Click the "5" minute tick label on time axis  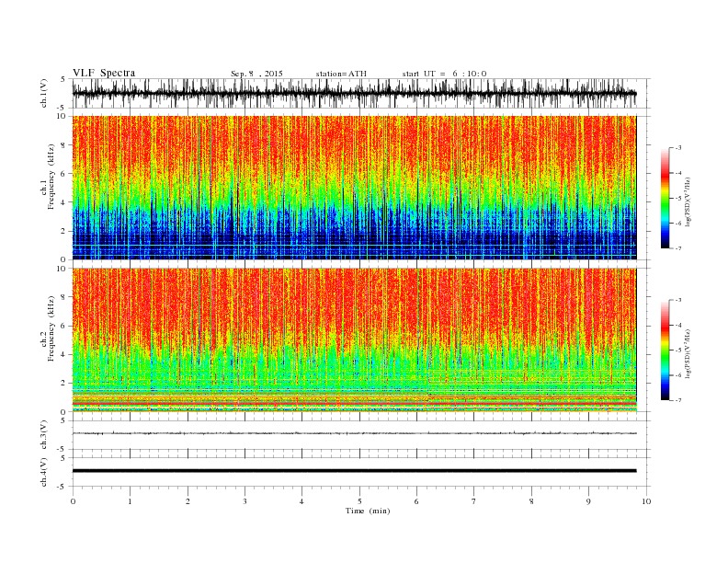coord(359,501)
